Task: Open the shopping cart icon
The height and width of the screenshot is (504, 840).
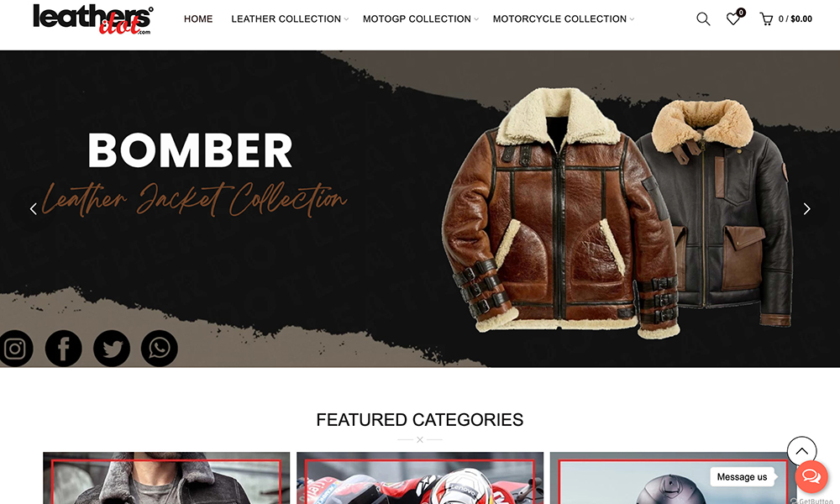Action: 766,19
